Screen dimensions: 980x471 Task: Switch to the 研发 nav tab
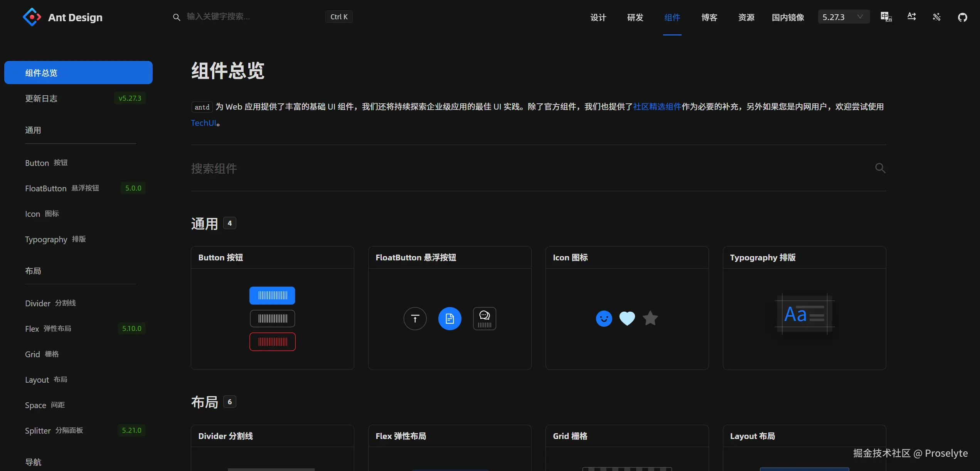[635, 17]
